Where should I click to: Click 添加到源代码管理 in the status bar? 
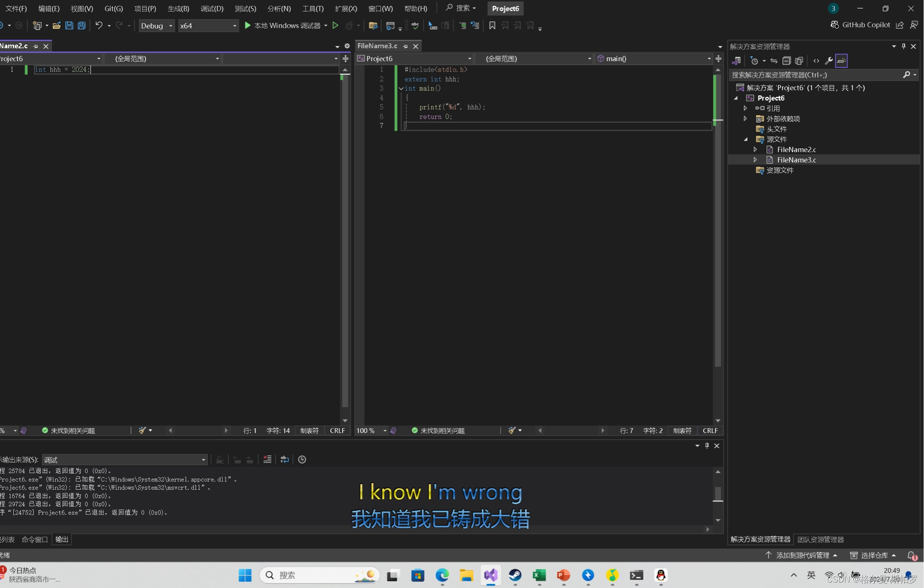802,555
